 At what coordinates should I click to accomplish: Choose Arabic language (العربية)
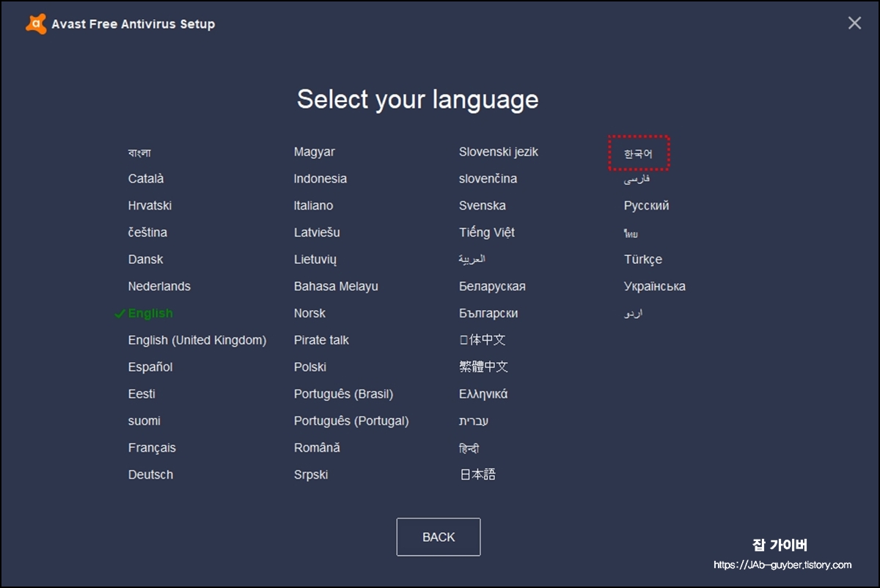tap(472, 260)
